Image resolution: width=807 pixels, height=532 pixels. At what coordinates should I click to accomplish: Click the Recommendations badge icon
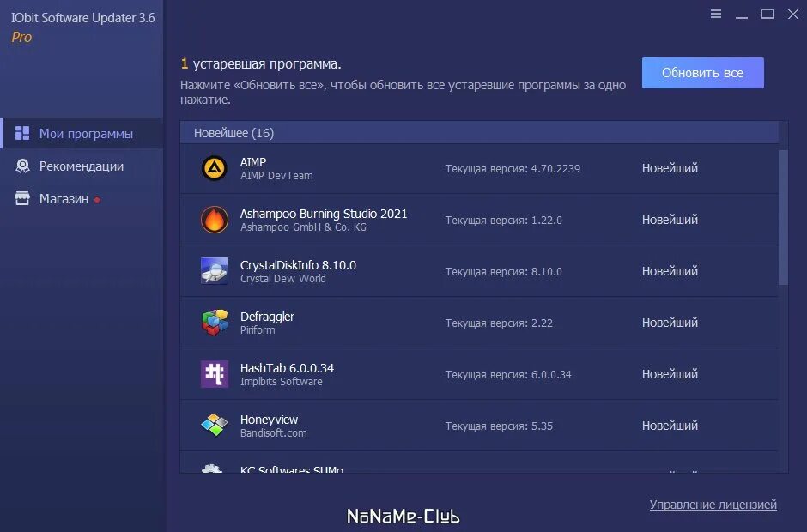[22, 166]
